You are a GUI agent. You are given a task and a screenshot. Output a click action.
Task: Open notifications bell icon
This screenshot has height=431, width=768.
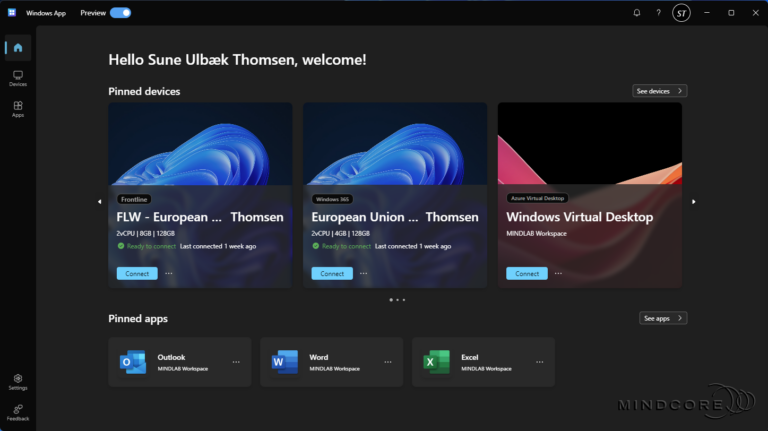pos(637,13)
